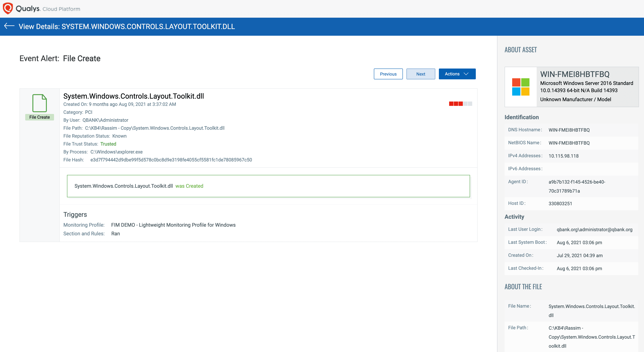Click Section and Rules value Ran
Image resolution: width=644 pixels, height=352 pixels.
coord(115,234)
